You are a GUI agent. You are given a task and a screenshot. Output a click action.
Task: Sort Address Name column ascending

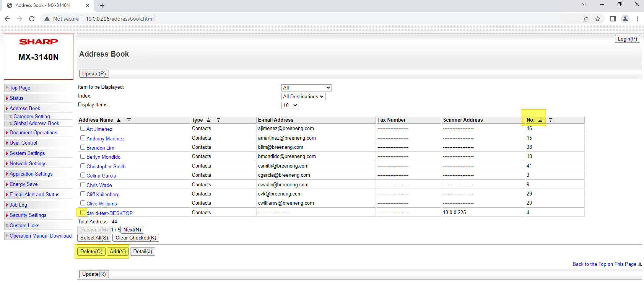coord(119,120)
